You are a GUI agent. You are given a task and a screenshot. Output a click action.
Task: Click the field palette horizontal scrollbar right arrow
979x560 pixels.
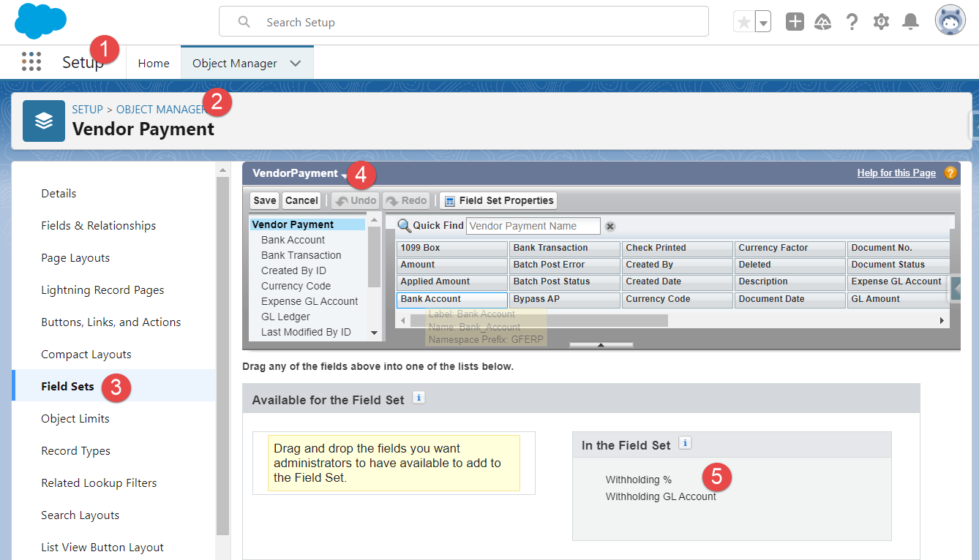(x=942, y=321)
